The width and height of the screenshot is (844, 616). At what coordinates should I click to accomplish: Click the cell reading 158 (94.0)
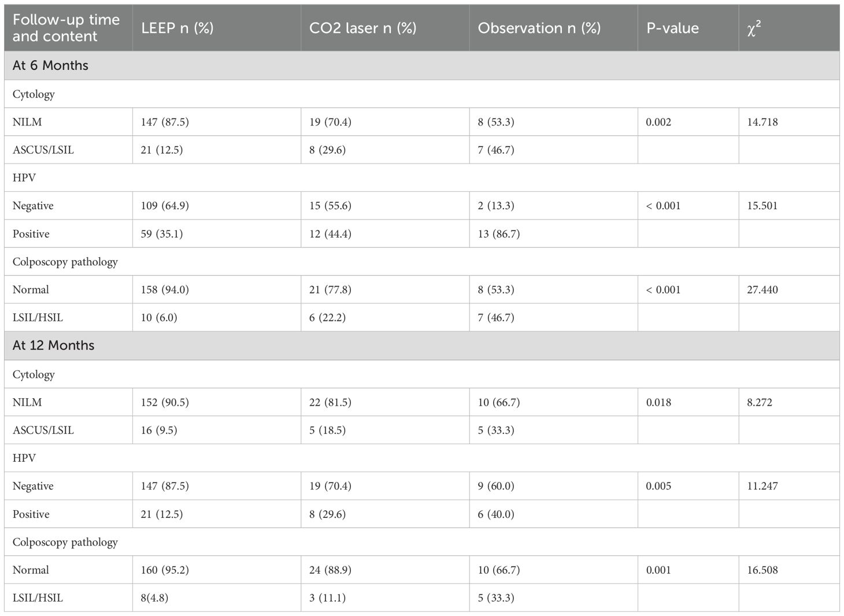coord(165,290)
